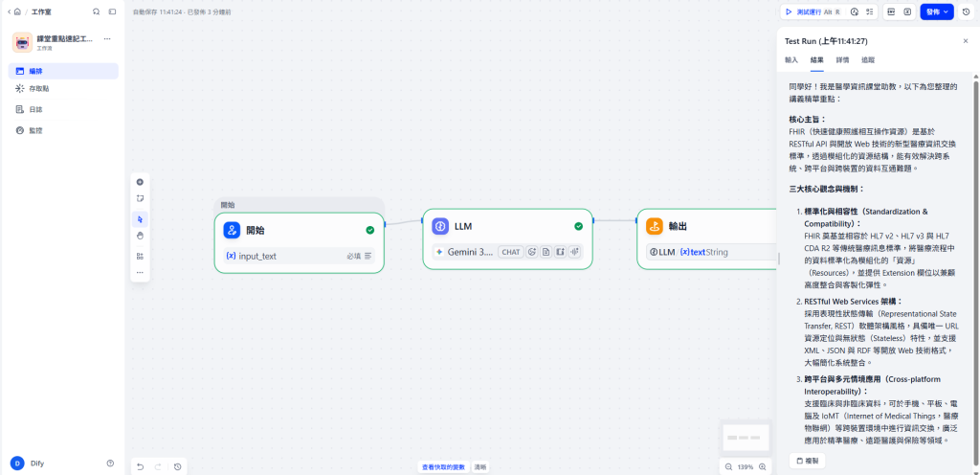
Task: Click the zoom out magnifier icon
Action: pyautogui.click(x=728, y=467)
